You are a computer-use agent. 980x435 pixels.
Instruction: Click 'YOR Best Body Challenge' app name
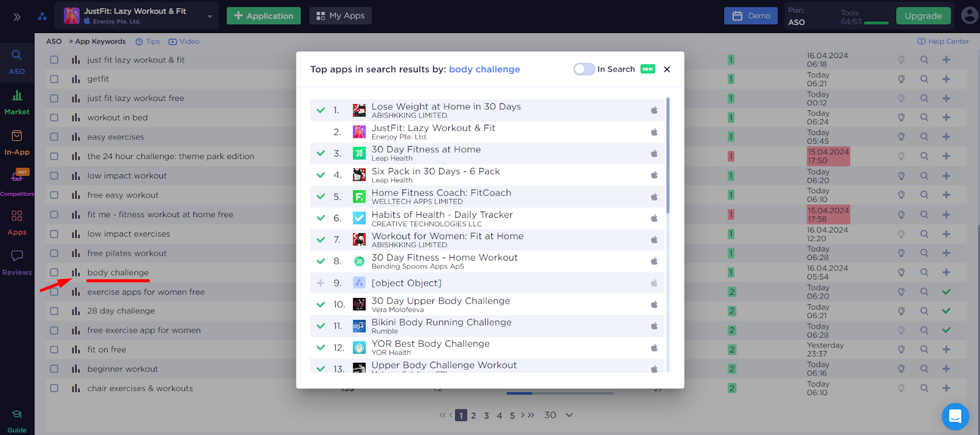pos(431,344)
